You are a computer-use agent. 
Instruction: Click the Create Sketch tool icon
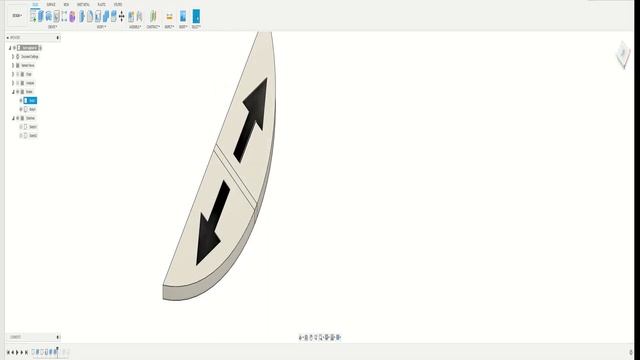point(33,16)
